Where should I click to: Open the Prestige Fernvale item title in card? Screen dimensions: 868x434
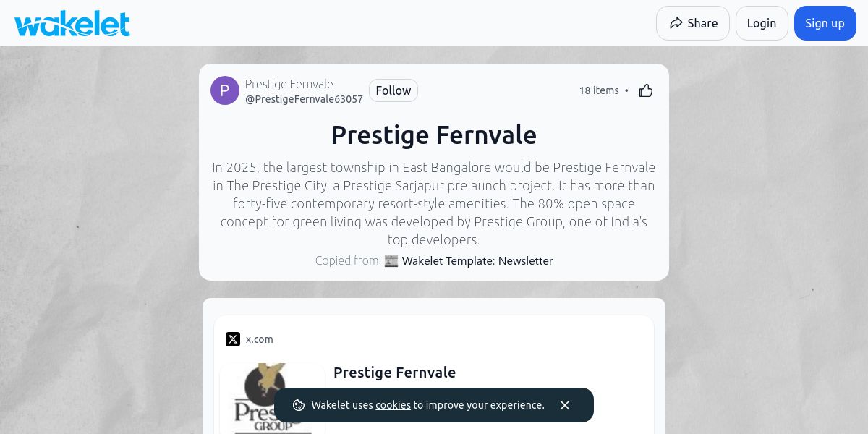(x=394, y=373)
